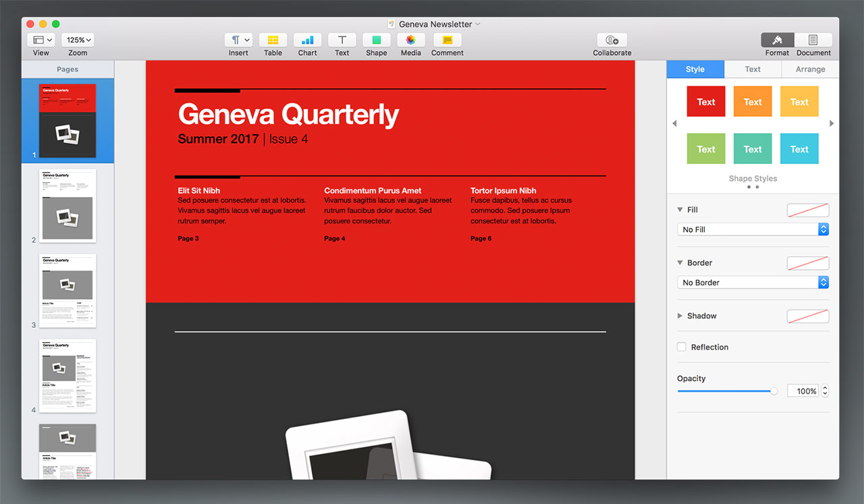This screenshot has height=504, width=864.
Task: Add a Comment using toolbar icon
Action: 447,40
